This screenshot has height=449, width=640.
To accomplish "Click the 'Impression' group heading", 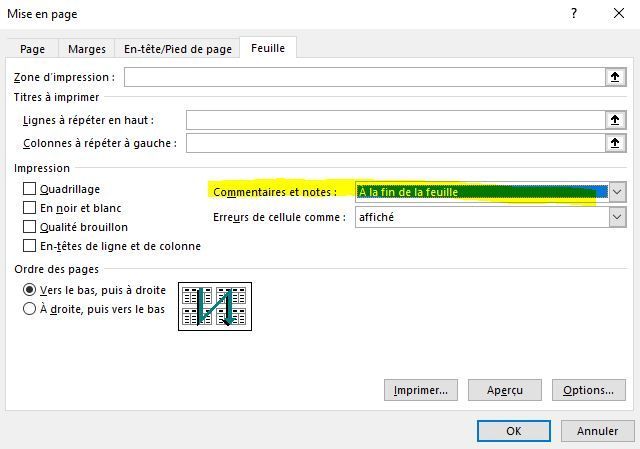I will click(42, 168).
